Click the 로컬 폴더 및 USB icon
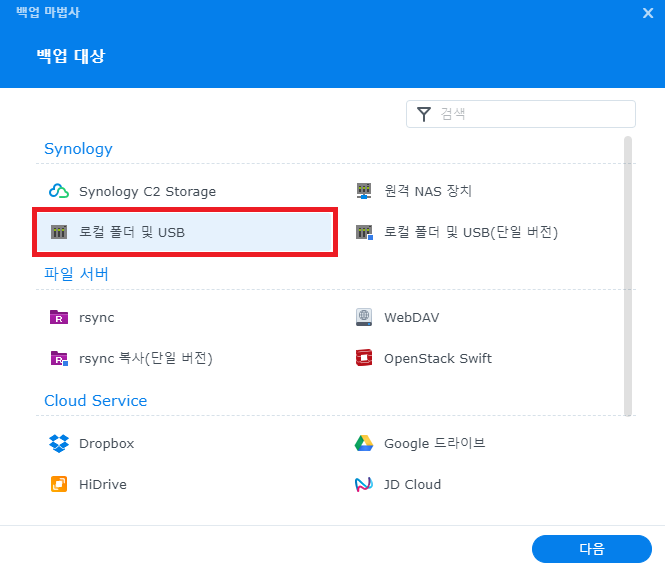Screen dimensions: 665x566 pos(59,232)
